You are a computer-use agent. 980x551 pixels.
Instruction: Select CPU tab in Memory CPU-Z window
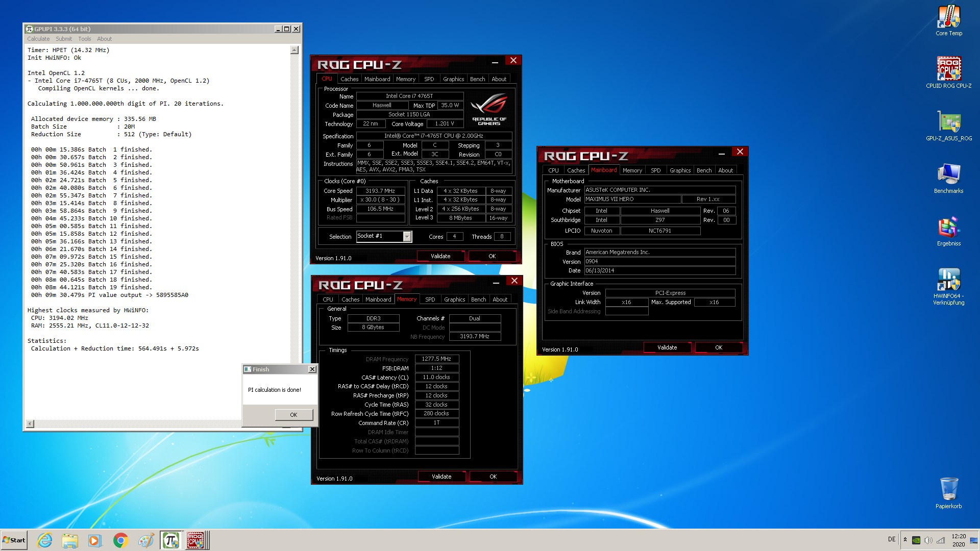click(x=328, y=299)
